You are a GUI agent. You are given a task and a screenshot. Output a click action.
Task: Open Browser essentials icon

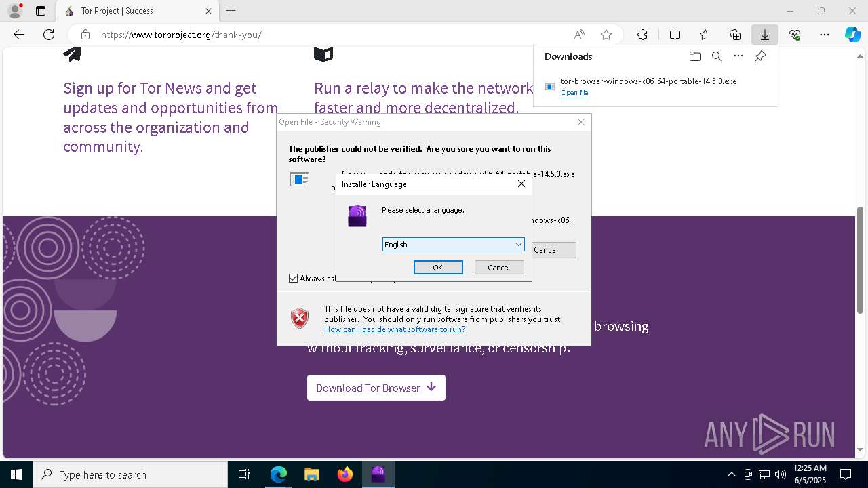[795, 35]
